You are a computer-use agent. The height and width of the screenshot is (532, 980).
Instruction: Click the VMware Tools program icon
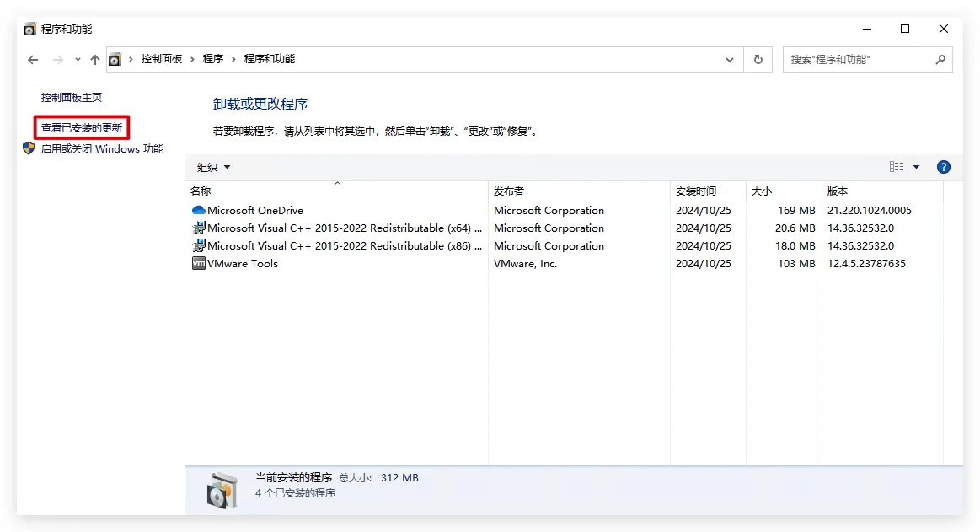(199, 264)
